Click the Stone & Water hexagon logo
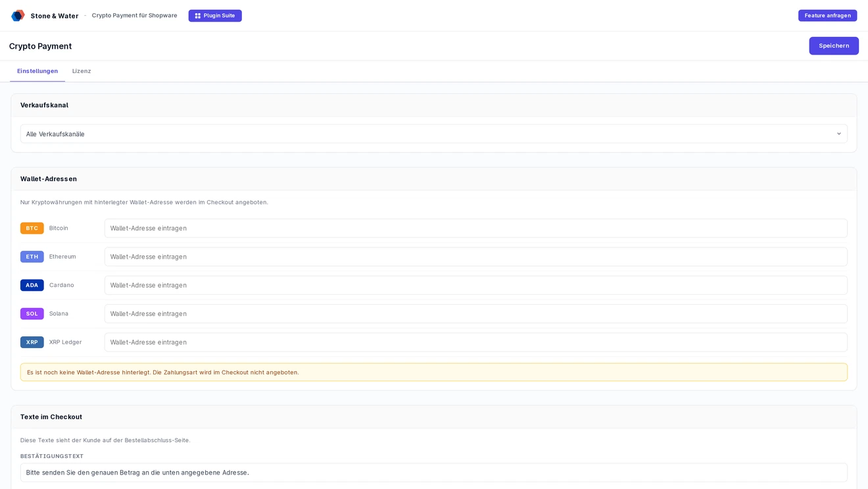The height and width of the screenshot is (489, 868). coord(18,15)
